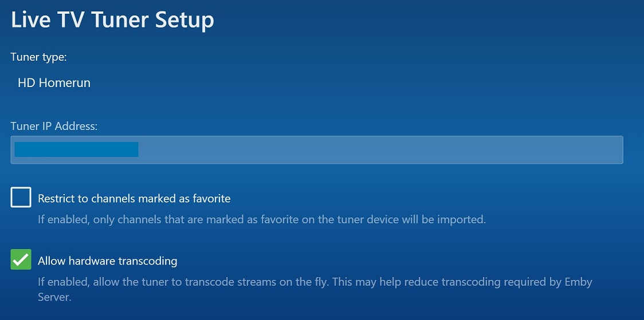This screenshot has height=320, width=644.
Task: Enable the Restrict to favorite channels checkbox
Action: [x=21, y=198]
